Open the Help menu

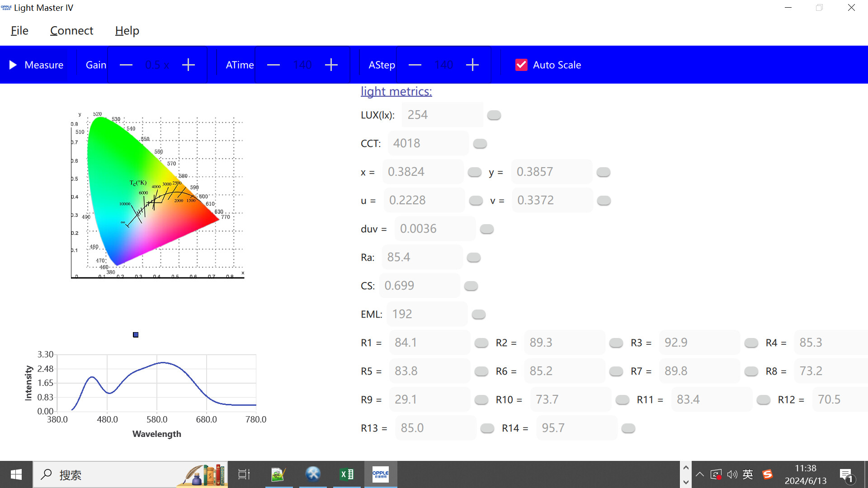tap(127, 31)
